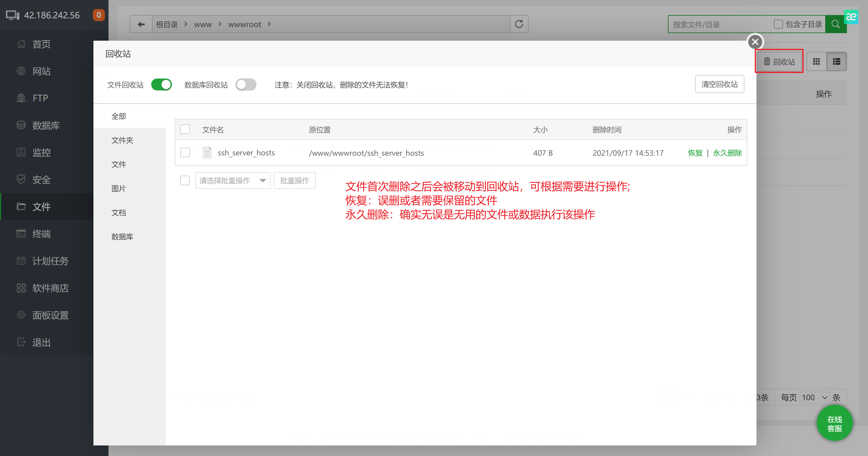Screen dimensions: 868x456
Task: Switch to grid view icon
Action: click(816, 62)
